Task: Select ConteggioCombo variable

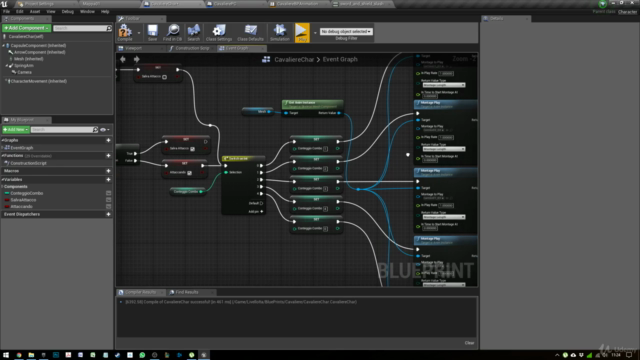Action: pos(27,193)
